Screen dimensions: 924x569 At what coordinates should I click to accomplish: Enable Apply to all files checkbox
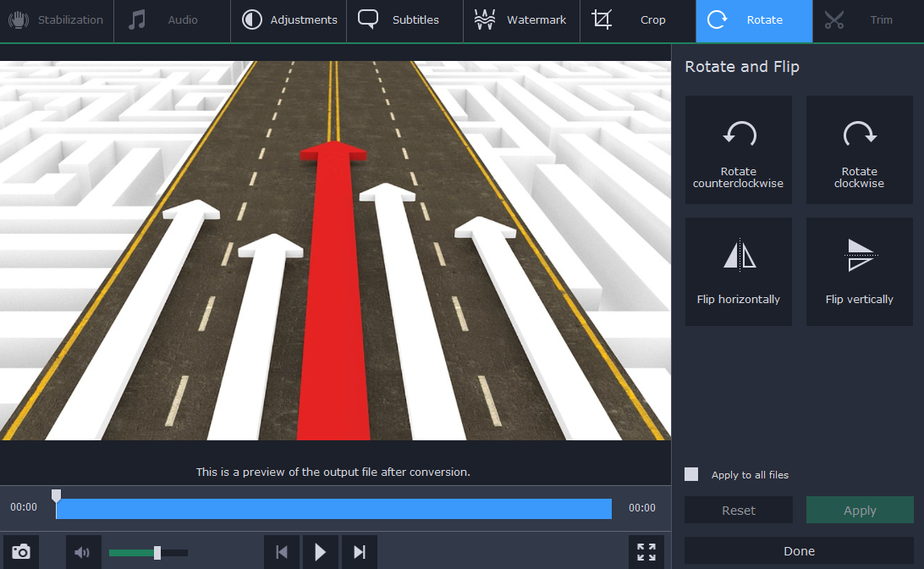click(x=691, y=475)
